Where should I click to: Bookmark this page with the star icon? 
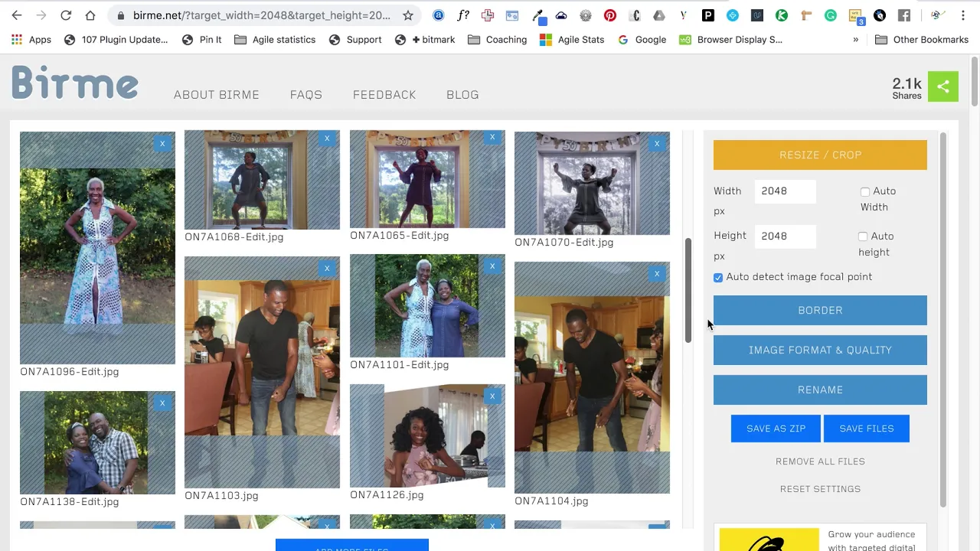(x=408, y=15)
